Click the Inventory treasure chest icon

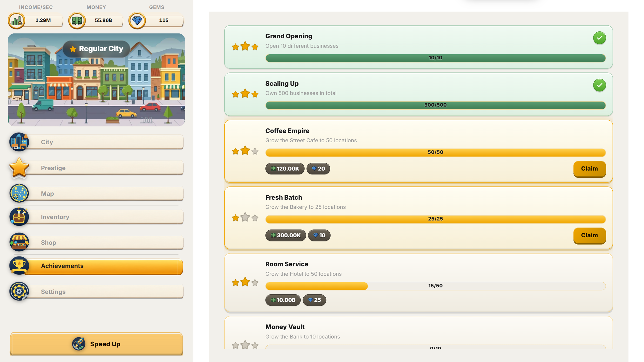(19, 217)
